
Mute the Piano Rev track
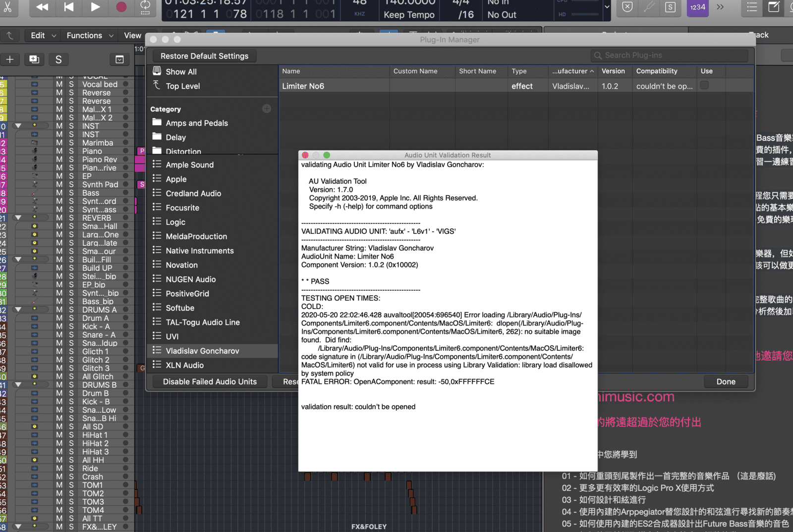pyautogui.click(x=59, y=160)
